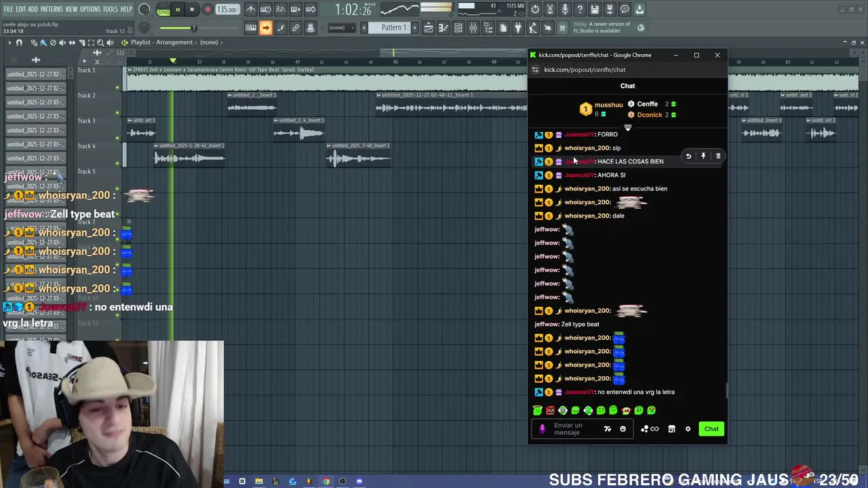
Task: Save project with floppy disk icon
Action: click(x=595, y=9)
